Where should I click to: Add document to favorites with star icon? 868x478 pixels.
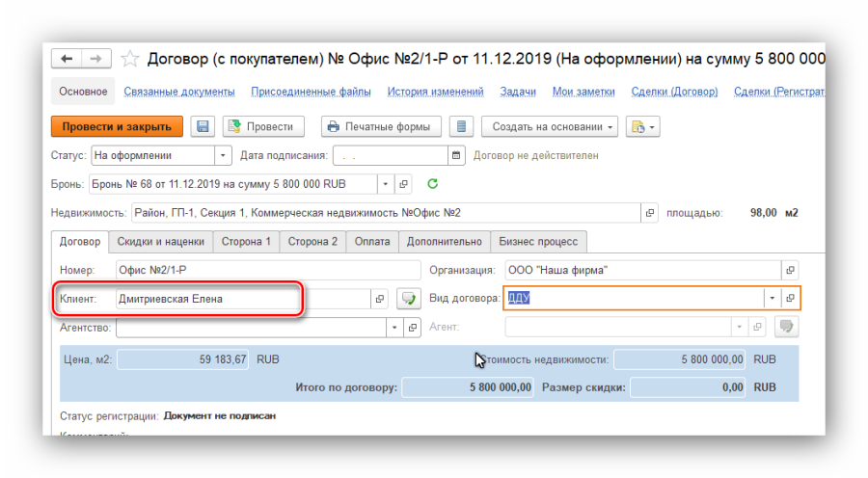pos(131,59)
